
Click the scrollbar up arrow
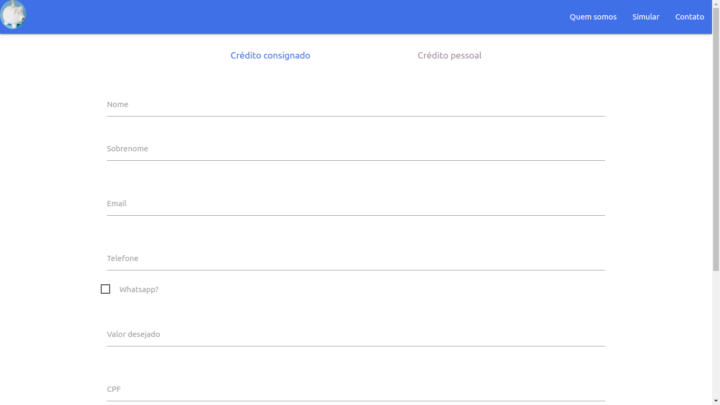716,4
